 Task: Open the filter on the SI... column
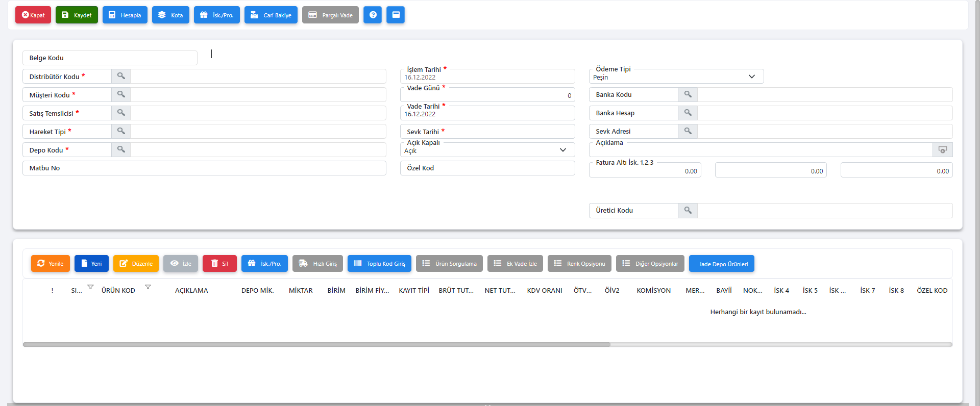(90, 287)
